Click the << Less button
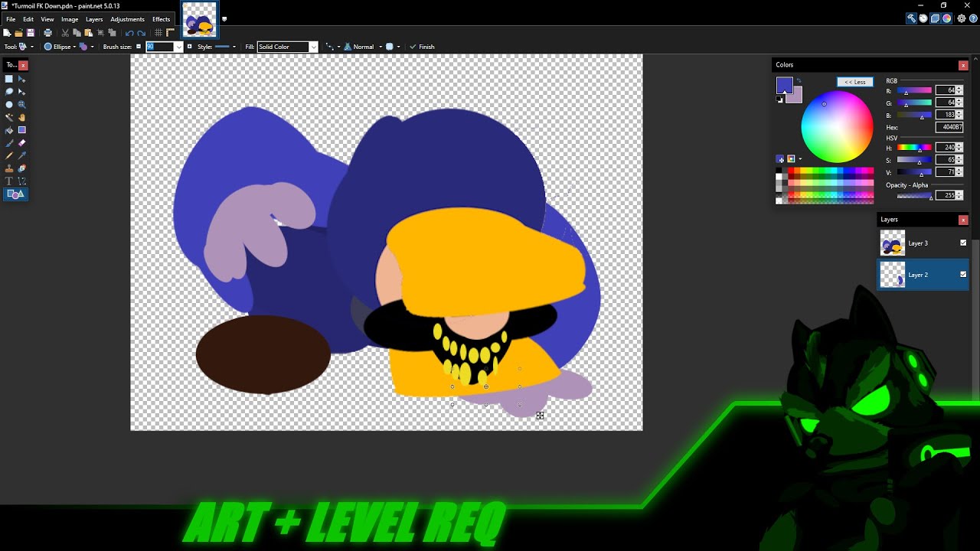The image size is (980, 551). [855, 82]
